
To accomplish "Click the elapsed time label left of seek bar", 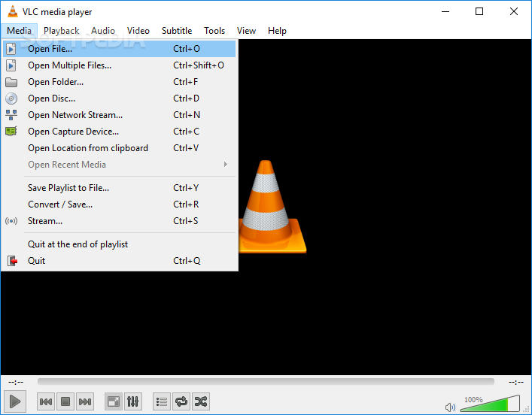I will 16,382.
